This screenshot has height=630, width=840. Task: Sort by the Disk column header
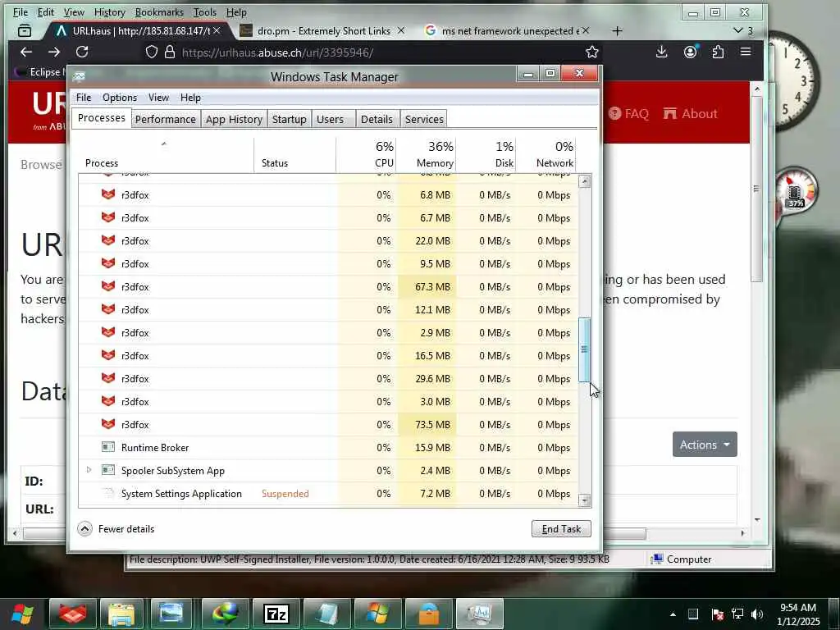[x=486, y=155]
